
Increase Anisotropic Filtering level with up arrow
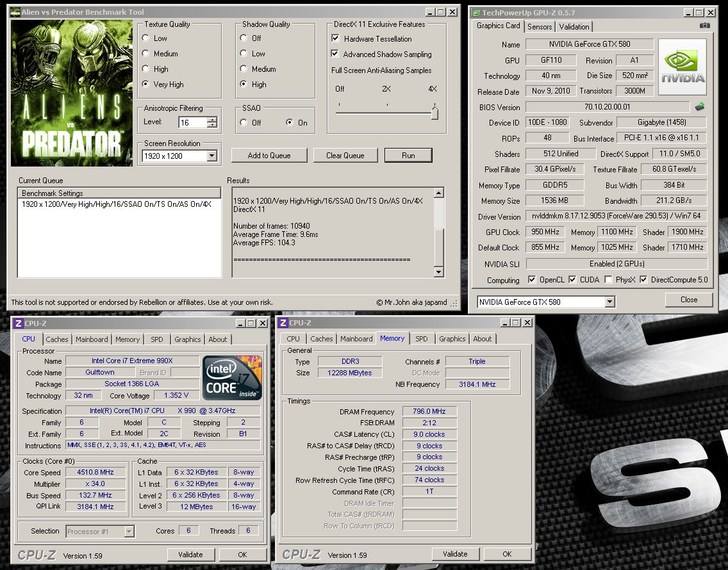tap(212, 119)
